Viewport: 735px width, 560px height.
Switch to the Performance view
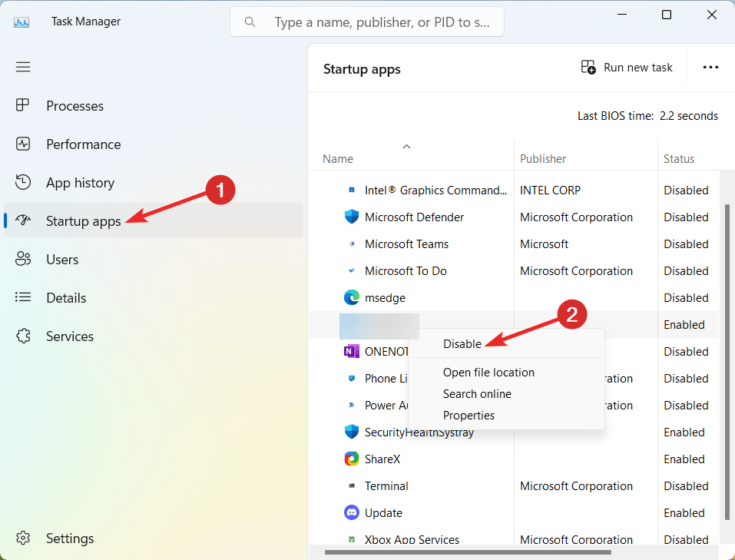[83, 144]
